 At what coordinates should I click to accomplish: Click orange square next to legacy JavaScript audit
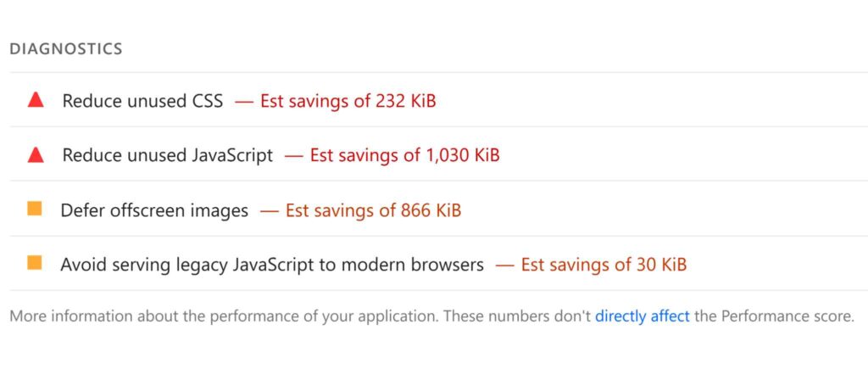point(35,264)
